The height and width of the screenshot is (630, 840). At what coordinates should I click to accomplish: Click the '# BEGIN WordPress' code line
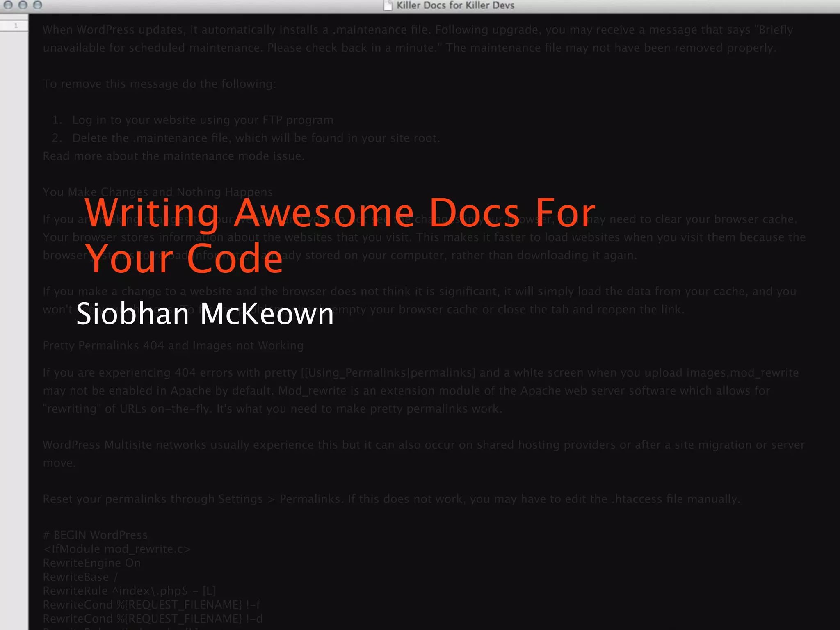(x=95, y=535)
